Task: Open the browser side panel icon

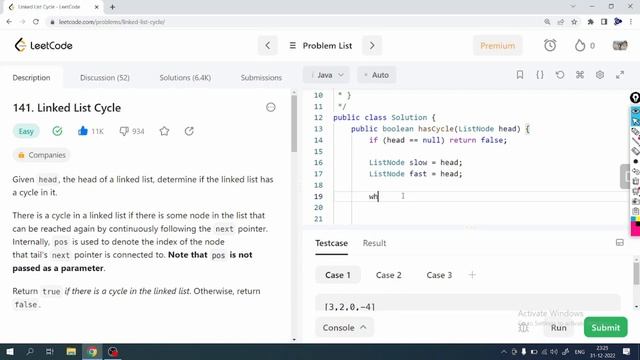Action: pos(604,22)
